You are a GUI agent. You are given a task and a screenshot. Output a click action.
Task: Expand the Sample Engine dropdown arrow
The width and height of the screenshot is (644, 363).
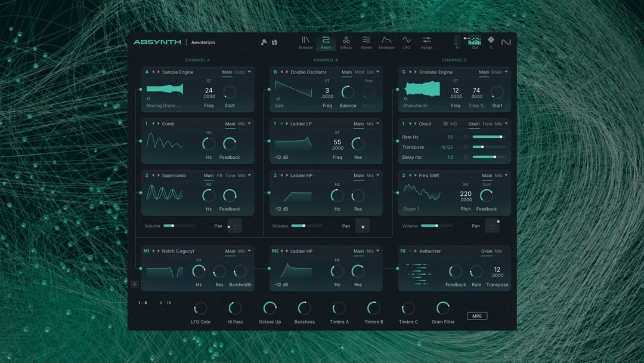[x=249, y=72]
